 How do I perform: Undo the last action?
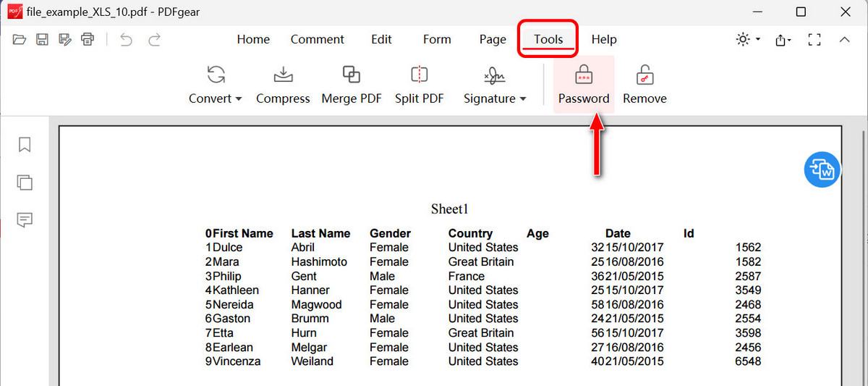pyautogui.click(x=127, y=40)
